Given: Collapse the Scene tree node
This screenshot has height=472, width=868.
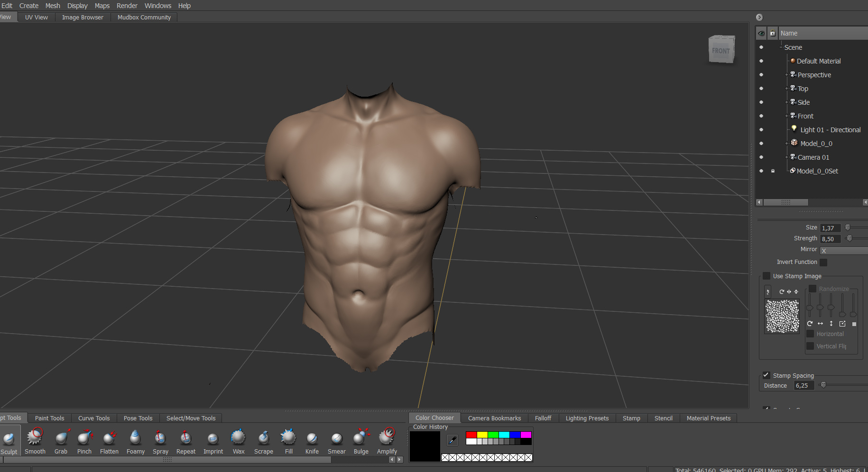Looking at the screenshot, I should click(781, 47).
